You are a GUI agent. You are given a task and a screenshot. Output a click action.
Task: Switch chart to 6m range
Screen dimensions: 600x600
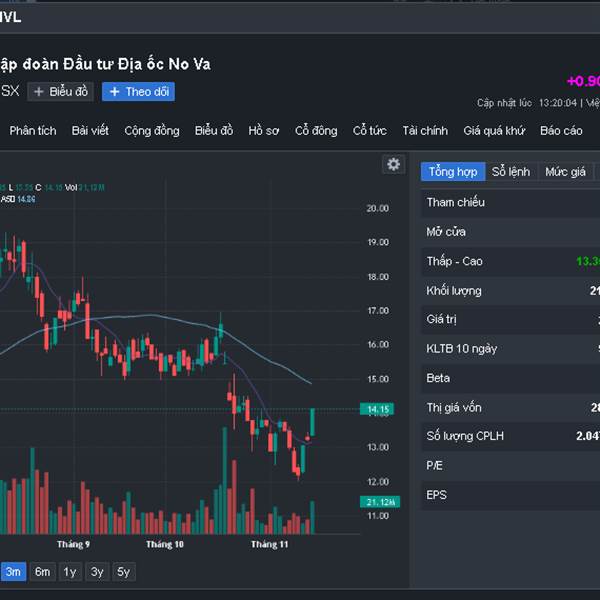click(x=42, y=572)
